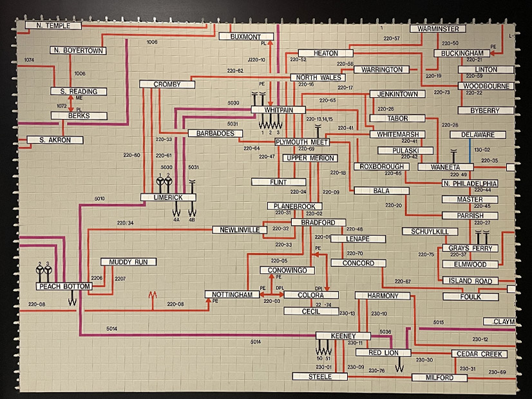Click the Conowingo substation label
532x399 pixels.
[287, 270]
